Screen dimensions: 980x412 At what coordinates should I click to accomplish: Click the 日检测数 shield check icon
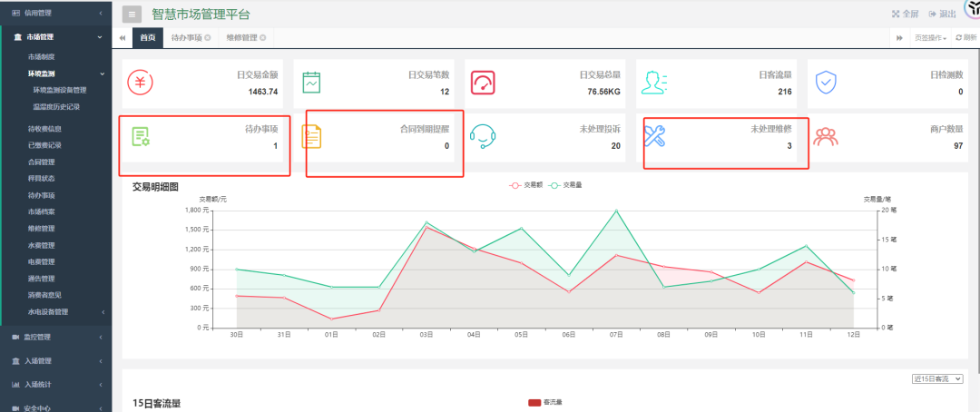826,83
